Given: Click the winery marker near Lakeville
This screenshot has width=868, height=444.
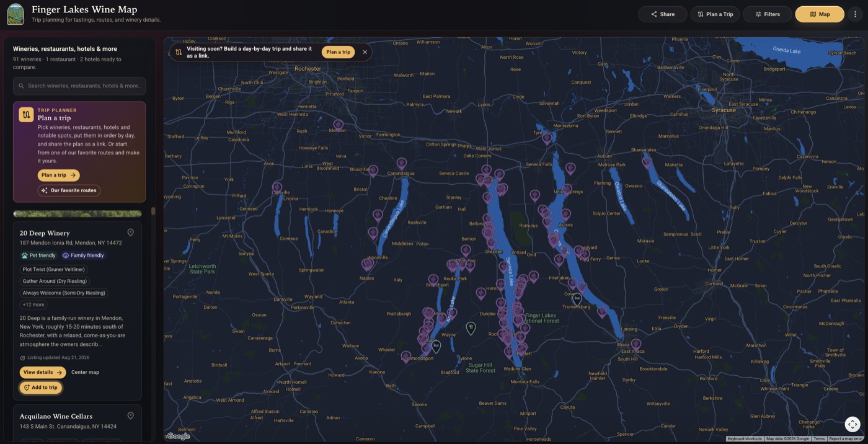Looking at the screenshot, I should coord(277,187).
